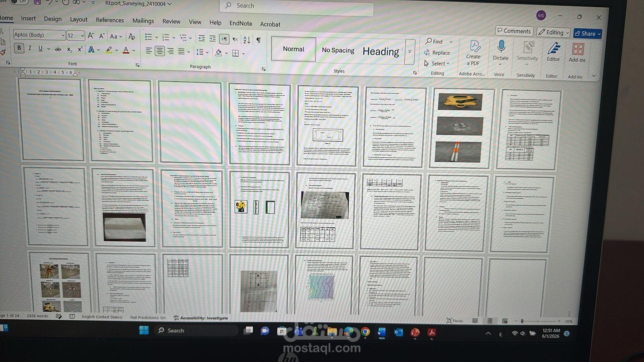This screenshot has width=644, height=362.
Task: Switch to Web Layout view in status bar
Action: point(505,321)
